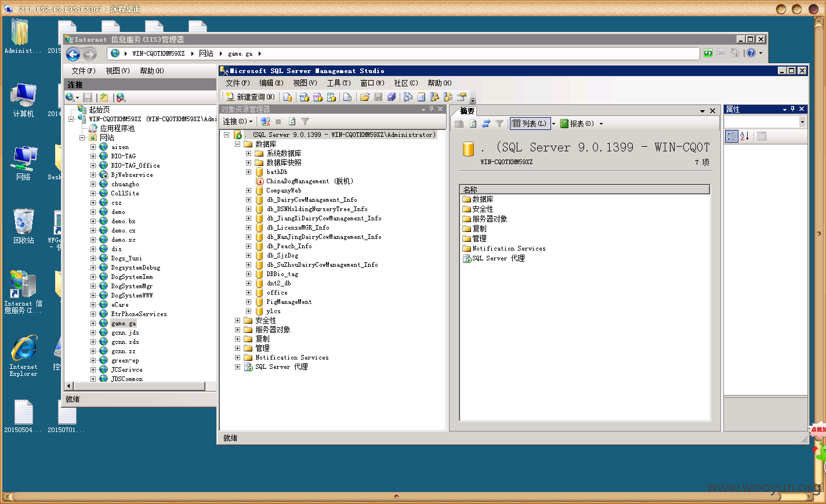The height and width of the screenshot is (504, 826).
Task: Expand the CompanyWeb database node
Action: pyautogui.click(x=248, y=190)
